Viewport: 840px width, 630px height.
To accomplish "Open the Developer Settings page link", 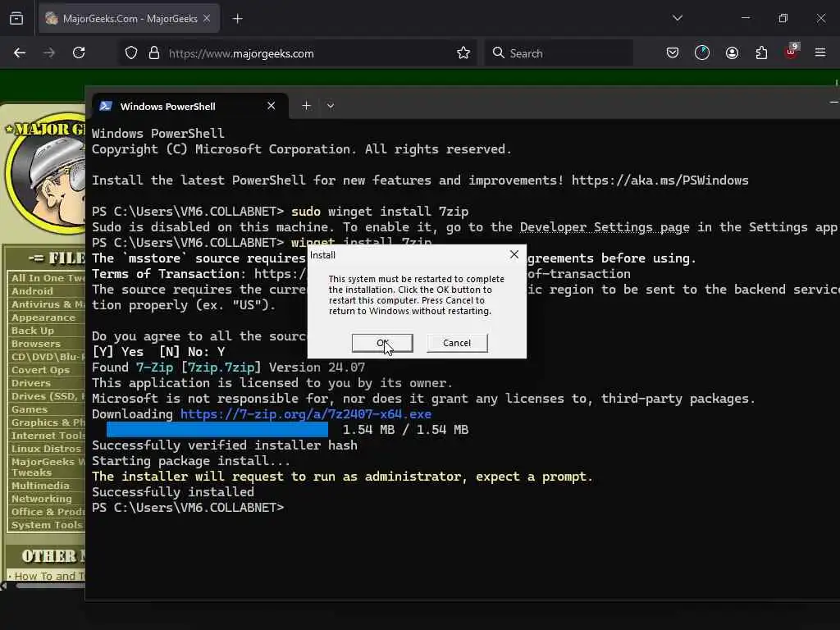I will [605, 227].
